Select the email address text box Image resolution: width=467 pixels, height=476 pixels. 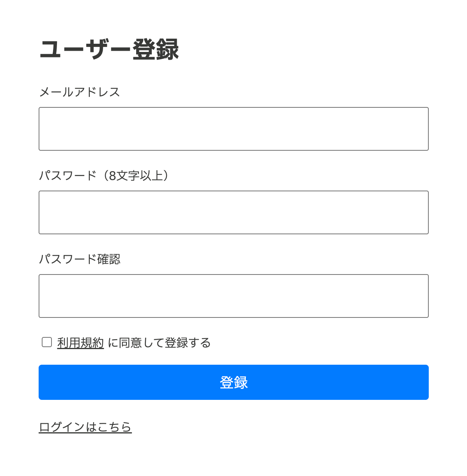[x=233, y=129]
